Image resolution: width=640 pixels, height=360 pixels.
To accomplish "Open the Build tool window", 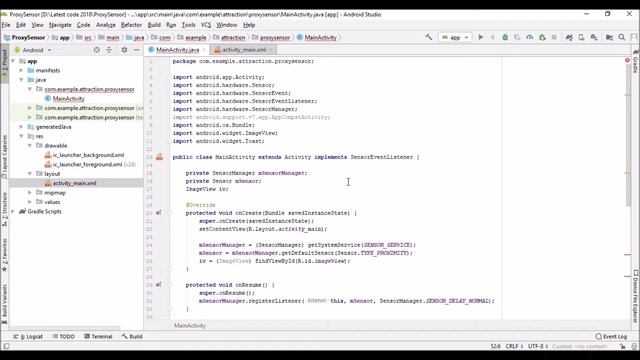I will (132, 336).
